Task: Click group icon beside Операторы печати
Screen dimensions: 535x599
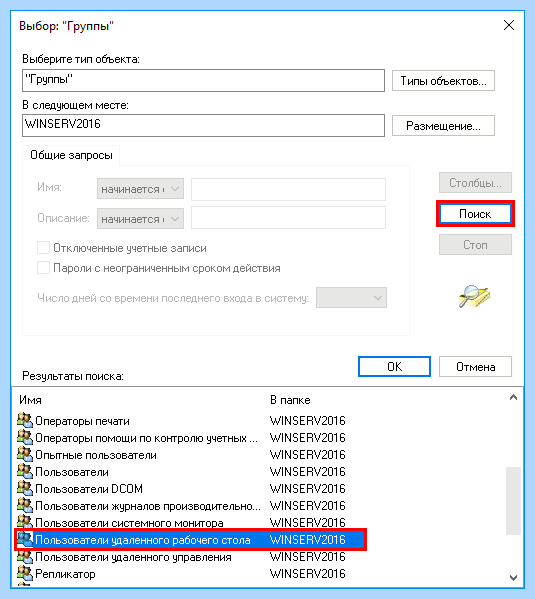Action: tap(25, 420)
